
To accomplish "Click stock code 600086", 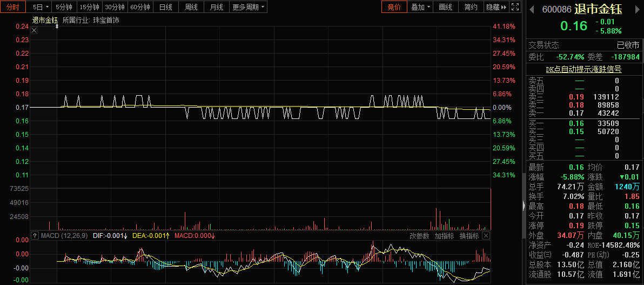I will (x=558, y=9).
